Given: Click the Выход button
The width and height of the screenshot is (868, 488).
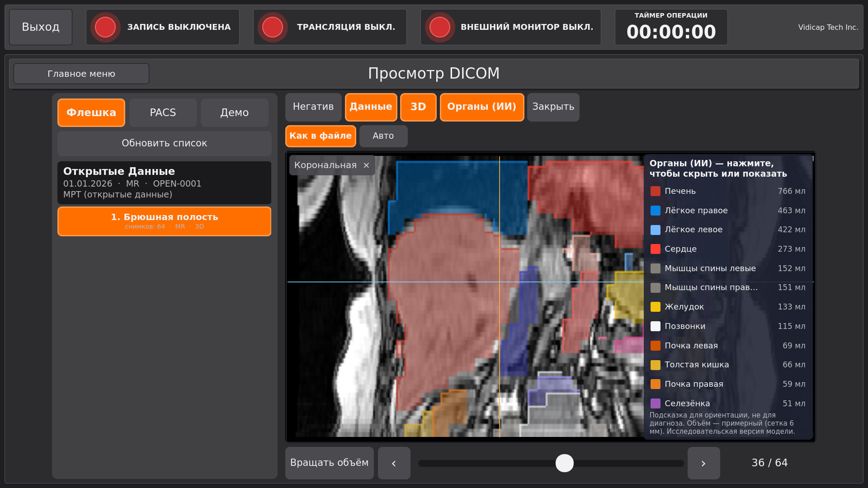Looking at the screenshot, I should (x=41, y=27).
